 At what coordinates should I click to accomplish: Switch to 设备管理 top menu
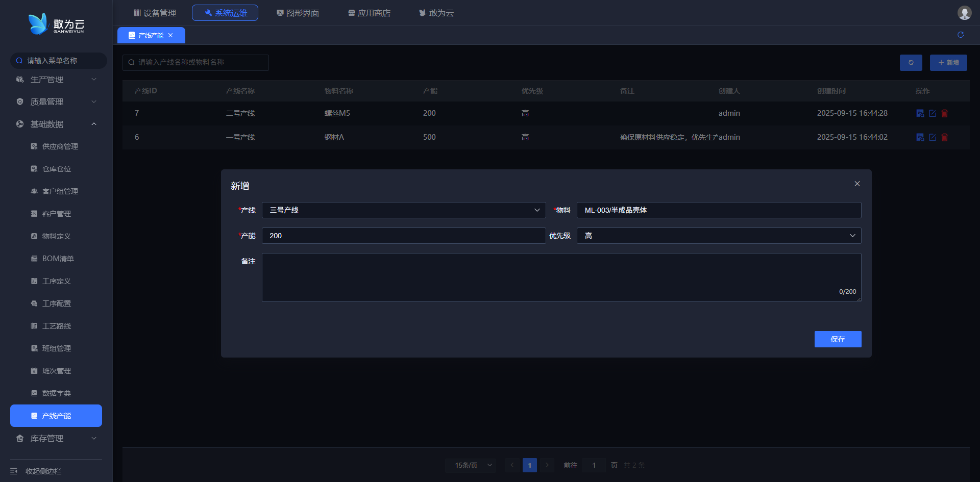pyautogui.click(x=155, y=13)
